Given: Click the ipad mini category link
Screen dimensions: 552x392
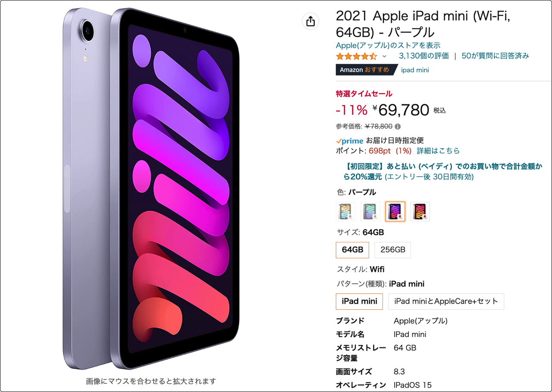Looking at the screenshot, I should coord(415,70).
